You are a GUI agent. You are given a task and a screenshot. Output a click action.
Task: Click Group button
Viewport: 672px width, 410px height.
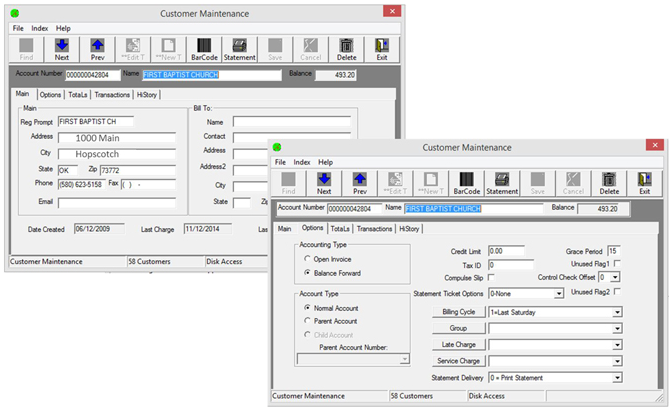coord(459,328)
